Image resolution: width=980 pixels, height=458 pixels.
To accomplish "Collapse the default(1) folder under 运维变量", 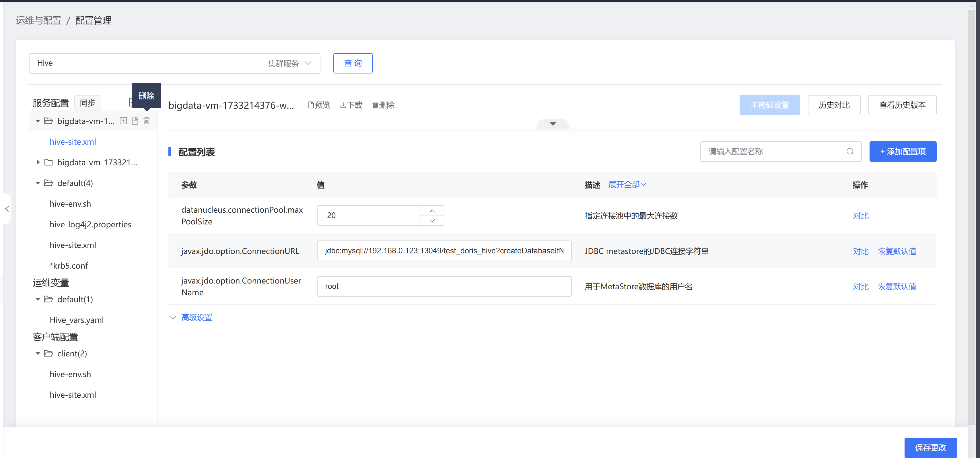I will coord(38,299).
